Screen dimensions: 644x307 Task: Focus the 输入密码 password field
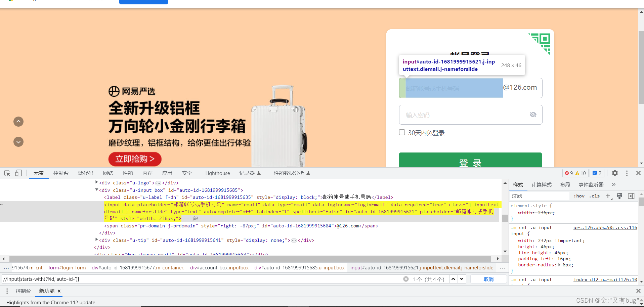click(471, 115)
